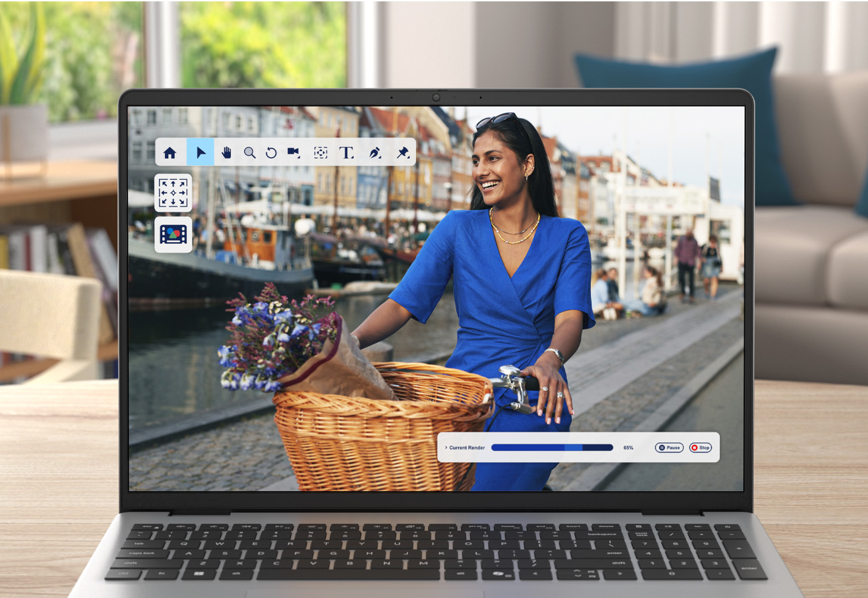Expand the Current Render details chevron
The image size is (868, 598).
point(445,448)
